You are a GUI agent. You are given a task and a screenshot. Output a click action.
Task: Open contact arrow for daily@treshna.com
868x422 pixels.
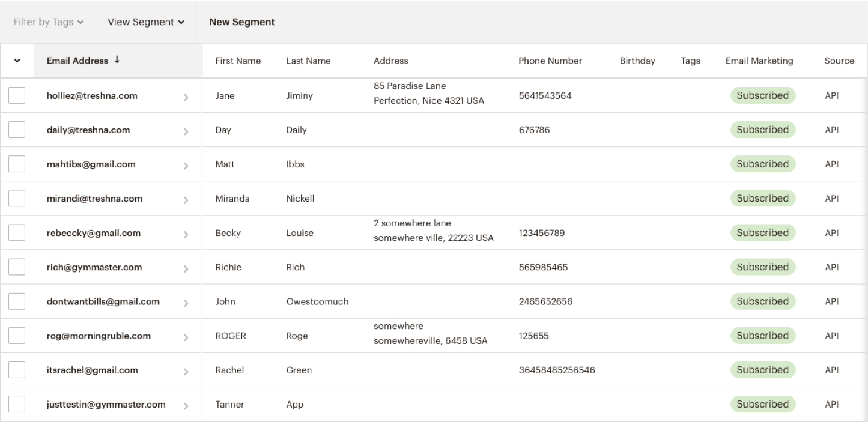pos(186,131)
